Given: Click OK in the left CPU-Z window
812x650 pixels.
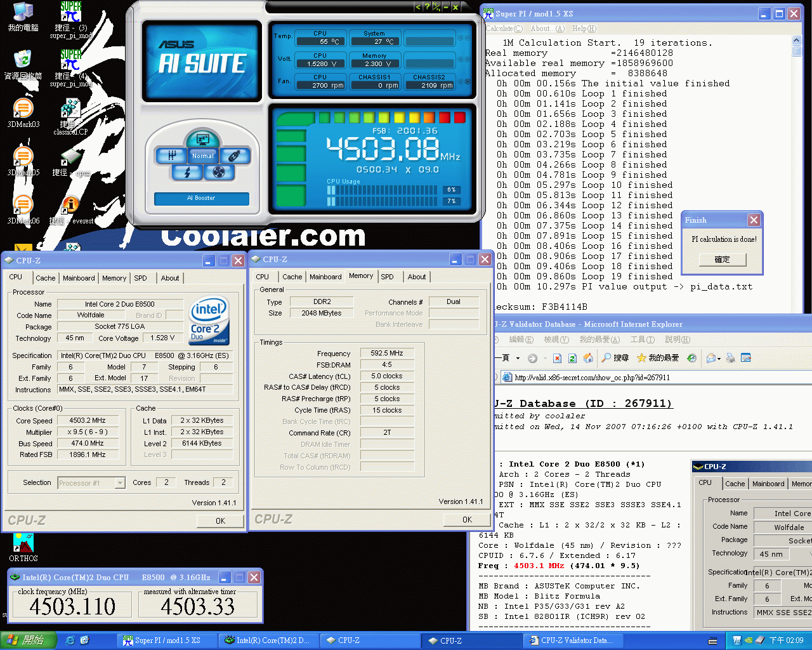Looking at the screenshot, I should 220,521.
